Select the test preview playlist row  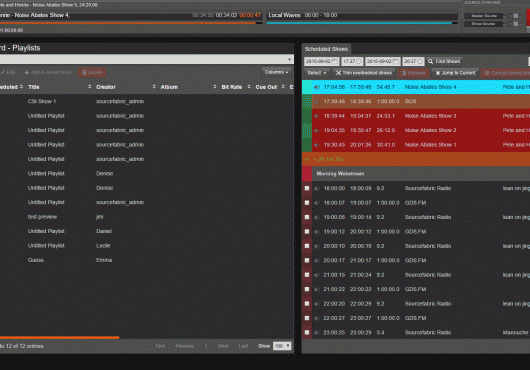(147, 217)
